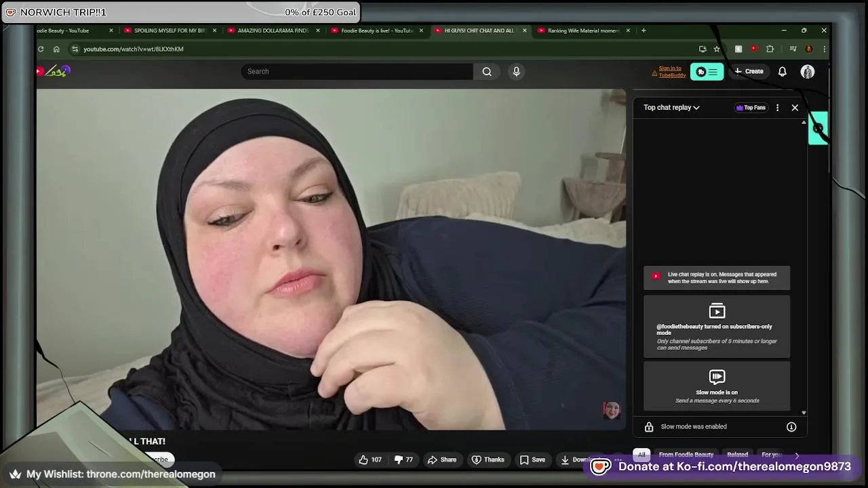Viewport: 868px width, 488px height.
Task: Switch to SPOILING MYSELF FOR MY BIR tab
Action: (x=170, y=30)
